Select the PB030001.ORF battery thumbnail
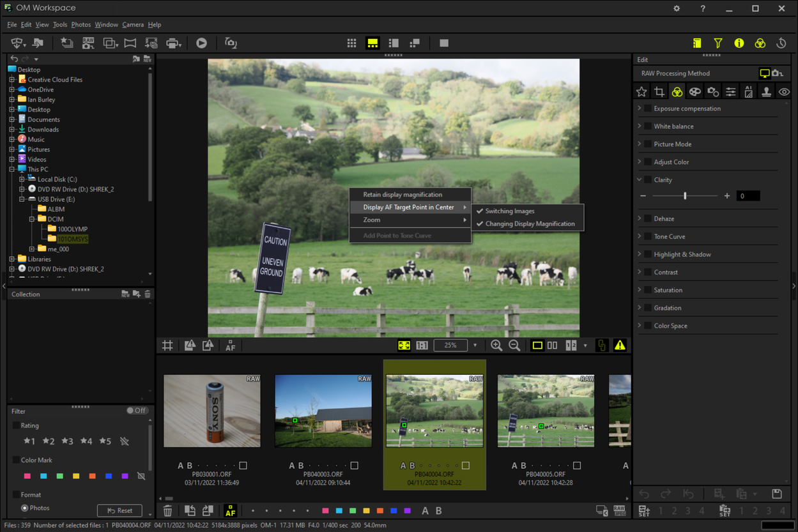This screenshot has width=798, height=532. (x=211, y=411)
